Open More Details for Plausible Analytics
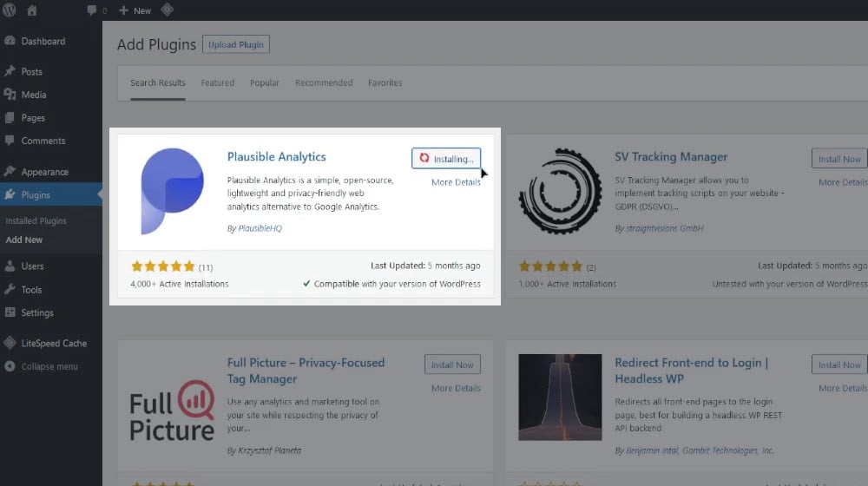 click(x=457, y=182)
